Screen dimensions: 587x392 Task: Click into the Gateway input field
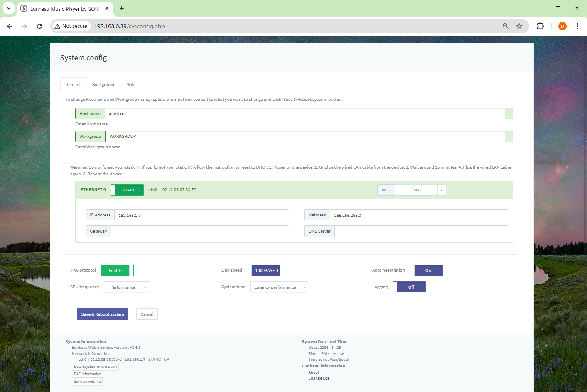point(199,231)
